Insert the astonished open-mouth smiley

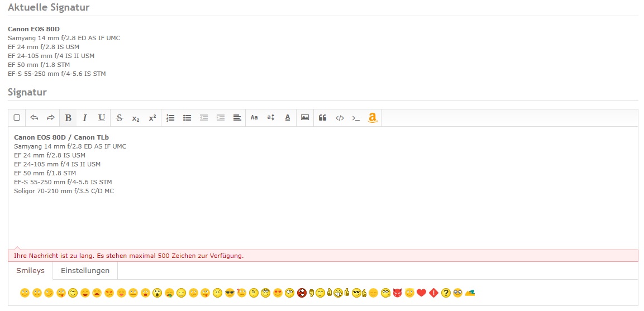(157, 293)
